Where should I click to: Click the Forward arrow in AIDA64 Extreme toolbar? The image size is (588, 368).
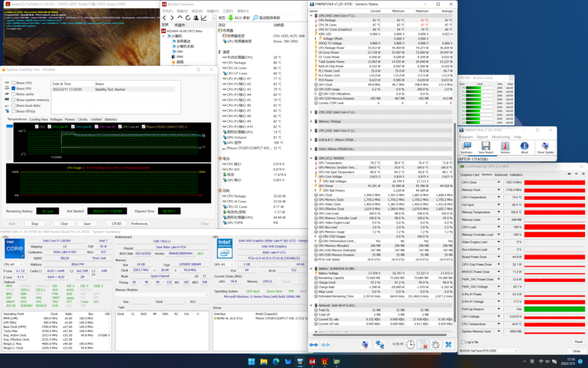171,17
